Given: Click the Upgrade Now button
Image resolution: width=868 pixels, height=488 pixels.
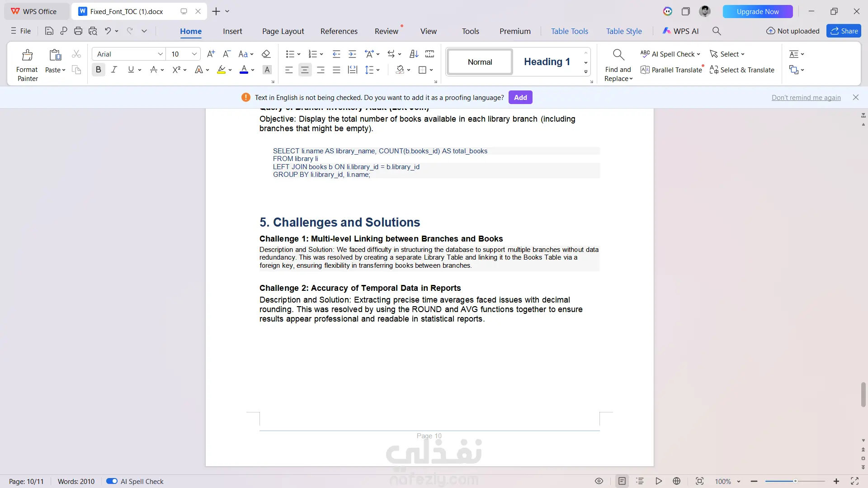Looking at the screenshot, I should coord(758,11).
